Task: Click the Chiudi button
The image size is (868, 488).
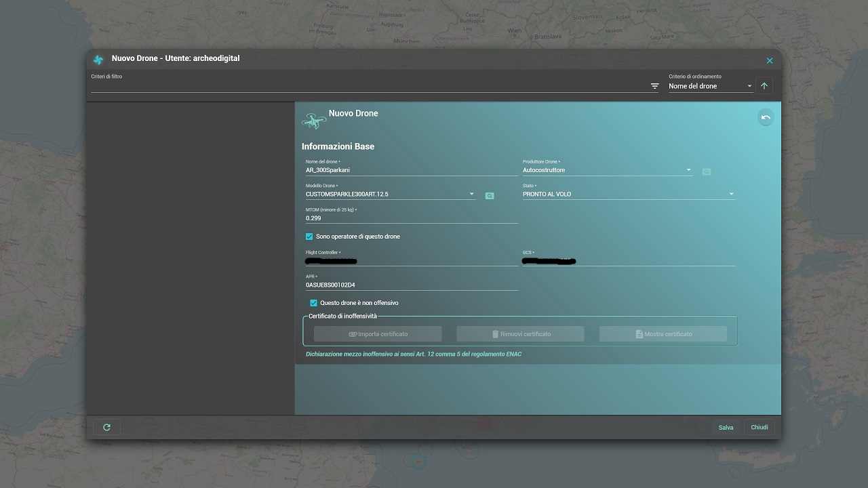Action: tap(759, 427)
